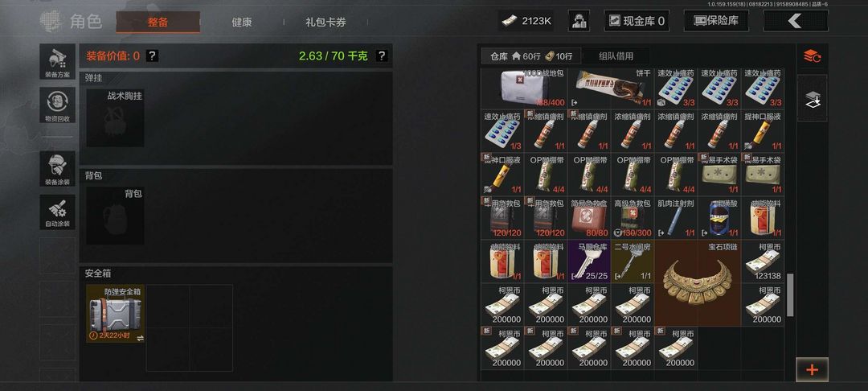Open the 现金库 button
The height and width of the screenshot is (391, 868).
click(x=637, y=21)
